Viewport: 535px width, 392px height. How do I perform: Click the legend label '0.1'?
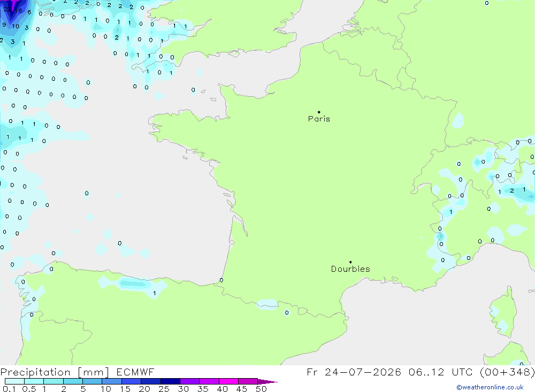click(9, 389)
